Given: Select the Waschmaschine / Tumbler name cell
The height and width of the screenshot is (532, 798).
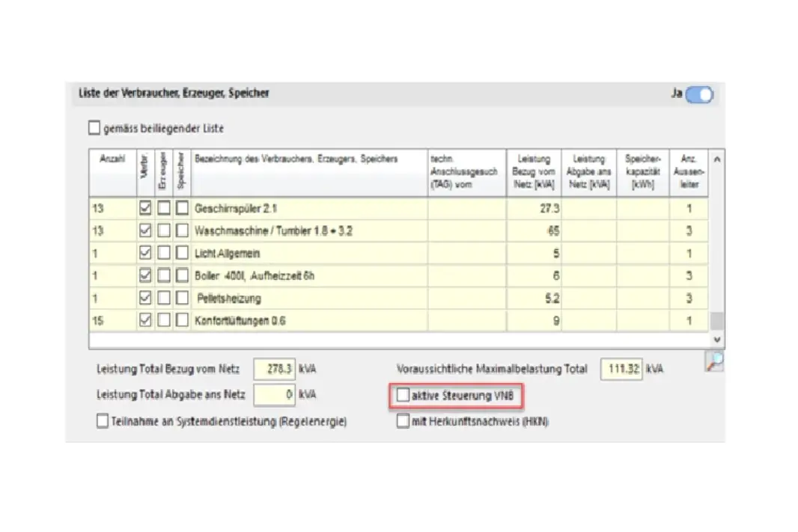Looking at the screenshot, I should (x=308, y=231).
